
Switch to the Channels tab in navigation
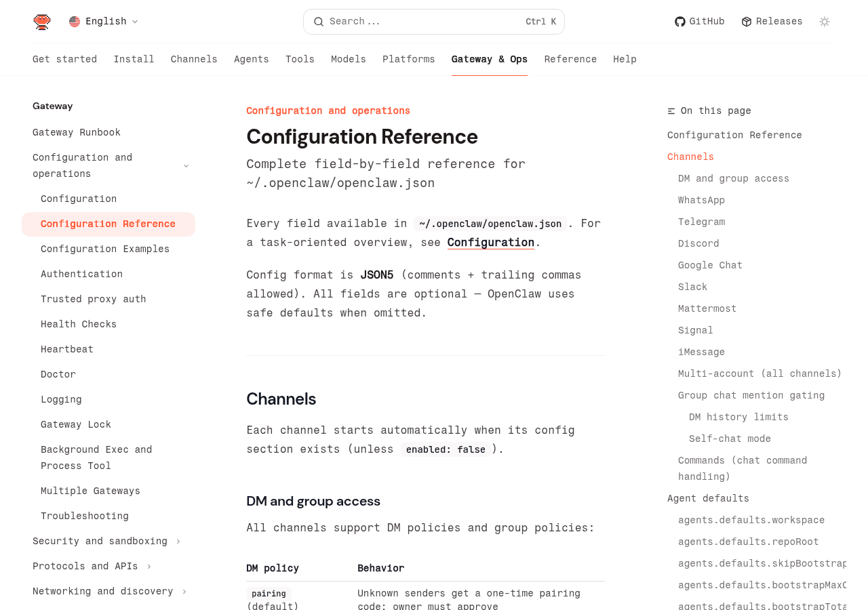click(x=194, y=58)
